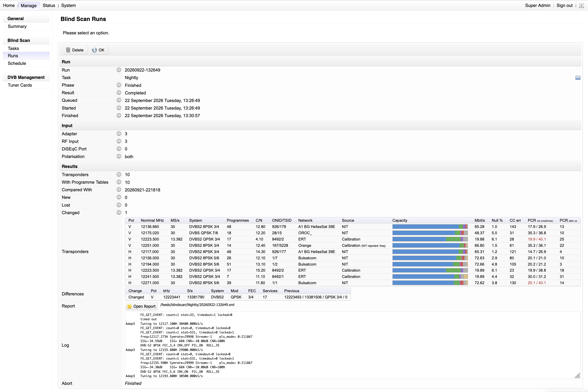Click red PCR value 19.9 / 40.1

537,239
